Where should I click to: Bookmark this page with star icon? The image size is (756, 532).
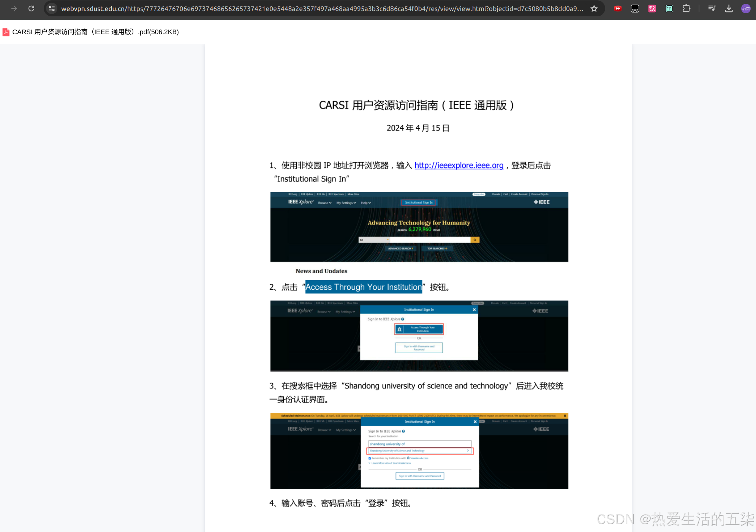594,8
